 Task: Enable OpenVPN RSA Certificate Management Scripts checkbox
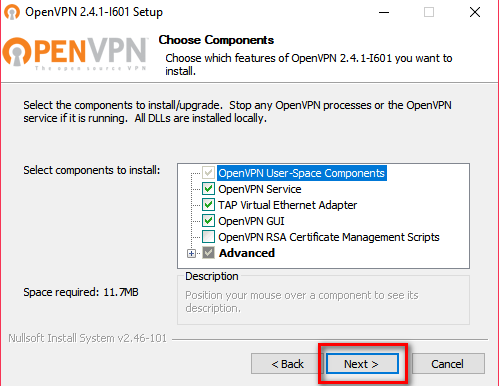pos(208,237)
